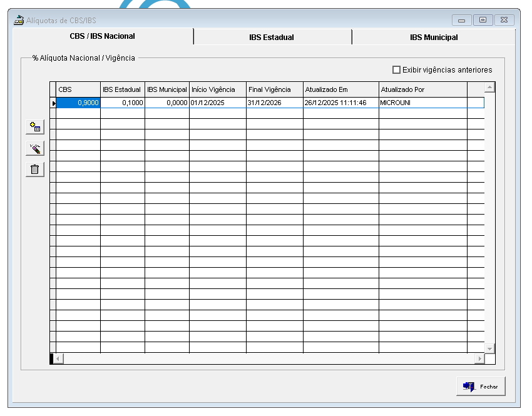This screenshot has width=532, height=416.
Task: Click the add new record icon
Action: (35, 128)
